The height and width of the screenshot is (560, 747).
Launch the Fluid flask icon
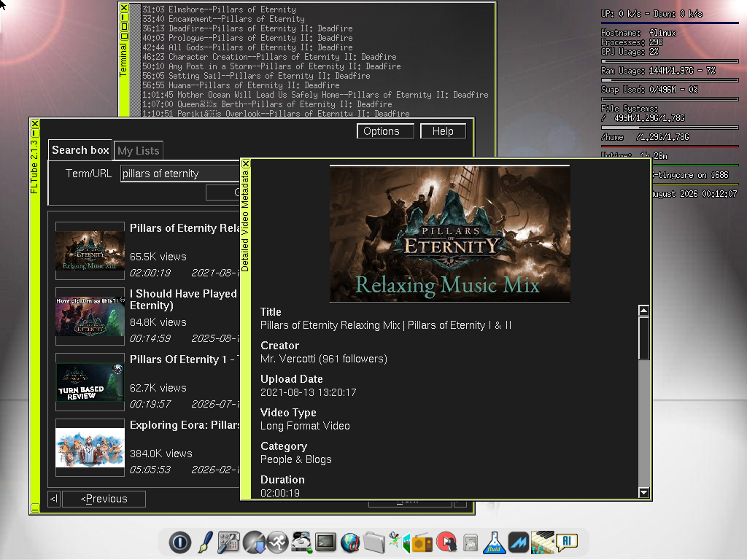pyautogui.click(x=495, y=542)
